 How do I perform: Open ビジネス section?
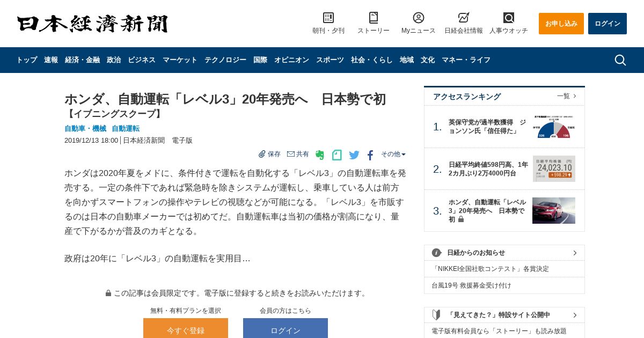pos(142,60)
